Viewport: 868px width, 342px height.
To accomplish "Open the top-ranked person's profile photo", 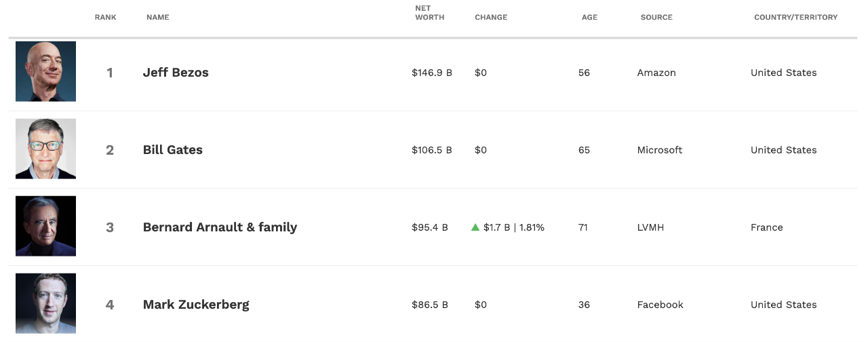I will [x=46, y=72].
